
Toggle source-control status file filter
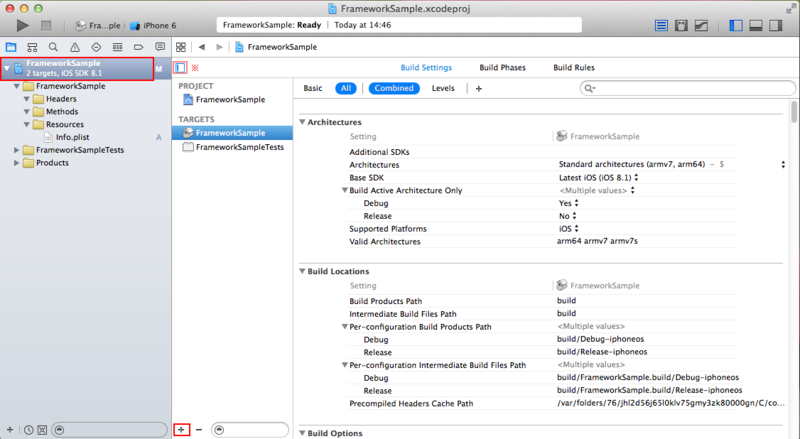(x=42, y=430)
